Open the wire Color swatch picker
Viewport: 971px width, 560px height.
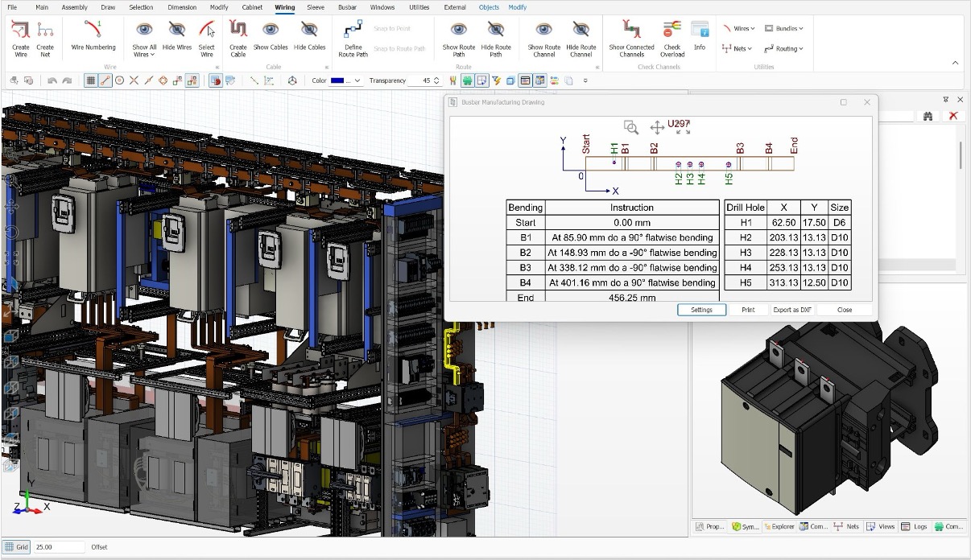[x=338, y=80]
